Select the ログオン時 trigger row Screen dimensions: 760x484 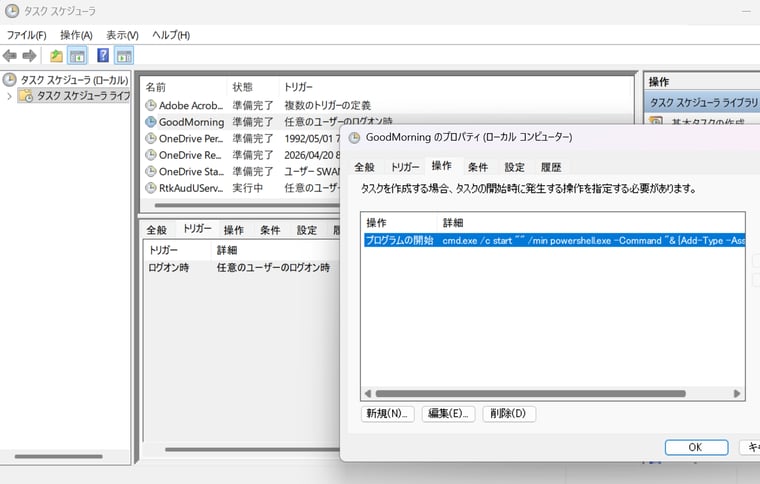(x=241, y=267)
